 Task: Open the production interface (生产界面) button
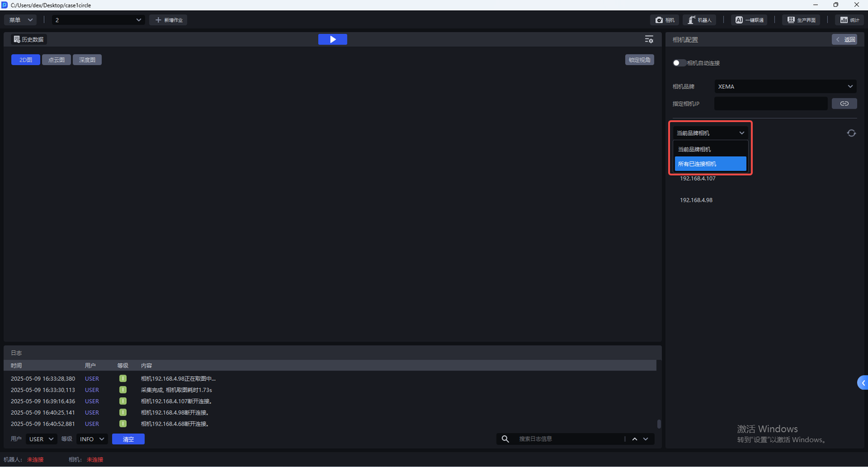coord(801,20)
